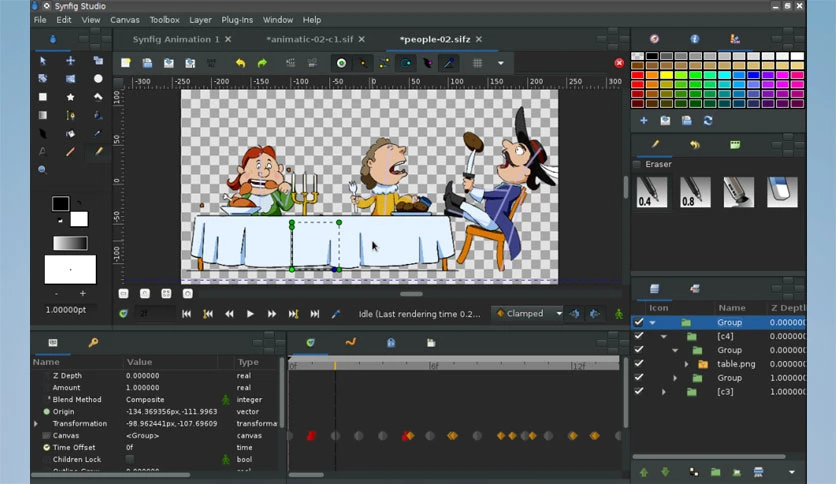Select the Fill bucket tool
The image size is (836, 484).
coord(70,133)
